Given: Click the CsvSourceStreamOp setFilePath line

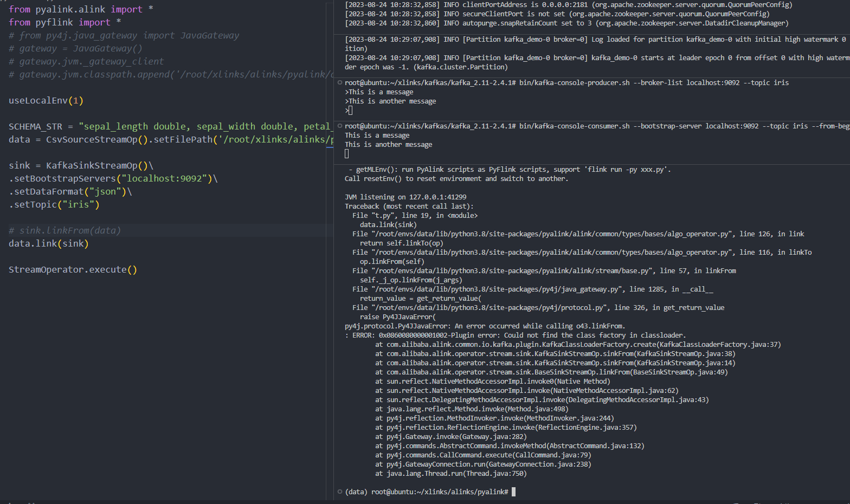Looking at the screenshot, I should click(171, 139).
